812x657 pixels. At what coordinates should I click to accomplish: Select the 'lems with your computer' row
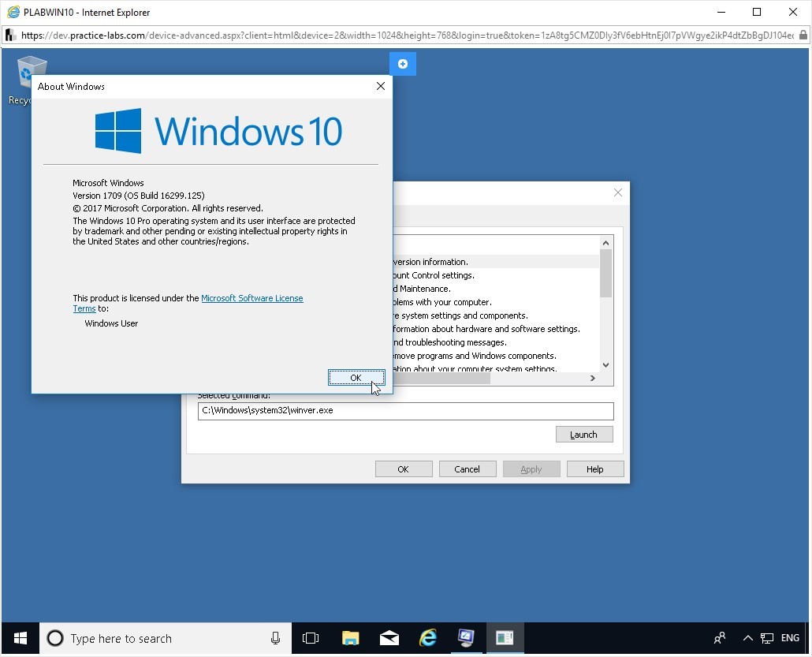[496, 302]
